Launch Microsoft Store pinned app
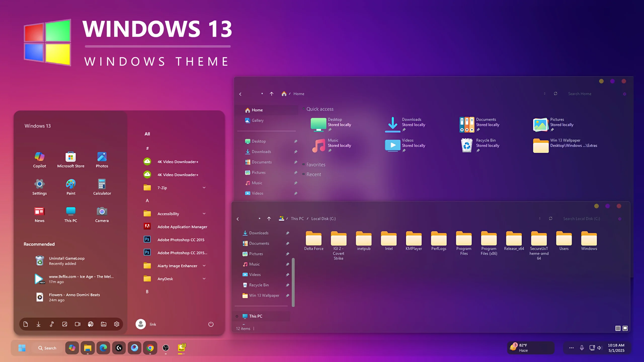The image size is (644, 362). pyautogui.click(x=71, y=160)
